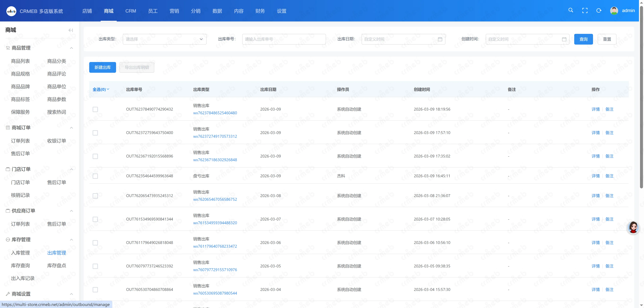The height and width of the screenshot is (308, 644).
Task: Open the admin avatar menu
Action: (614, 11)
